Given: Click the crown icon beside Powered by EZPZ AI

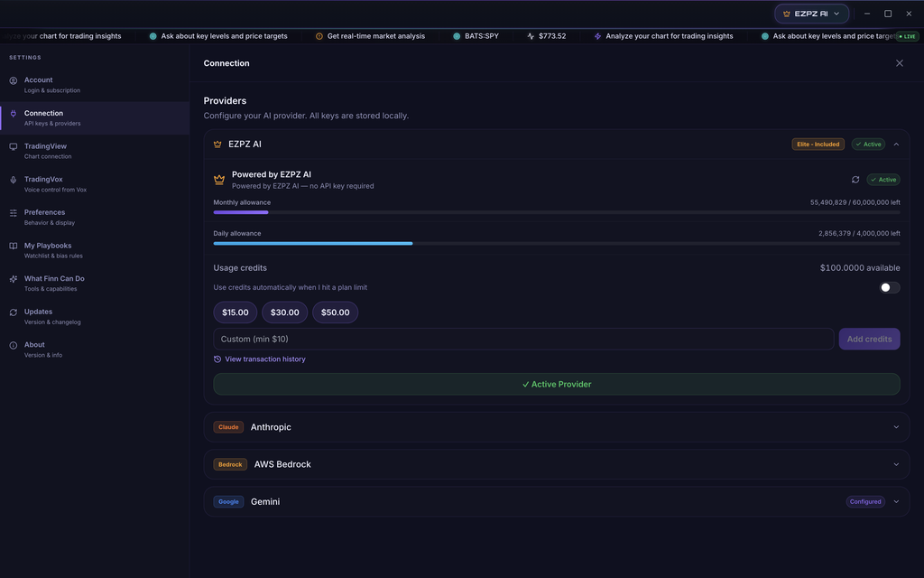Looking at the screenshot, I should (218, 180).
